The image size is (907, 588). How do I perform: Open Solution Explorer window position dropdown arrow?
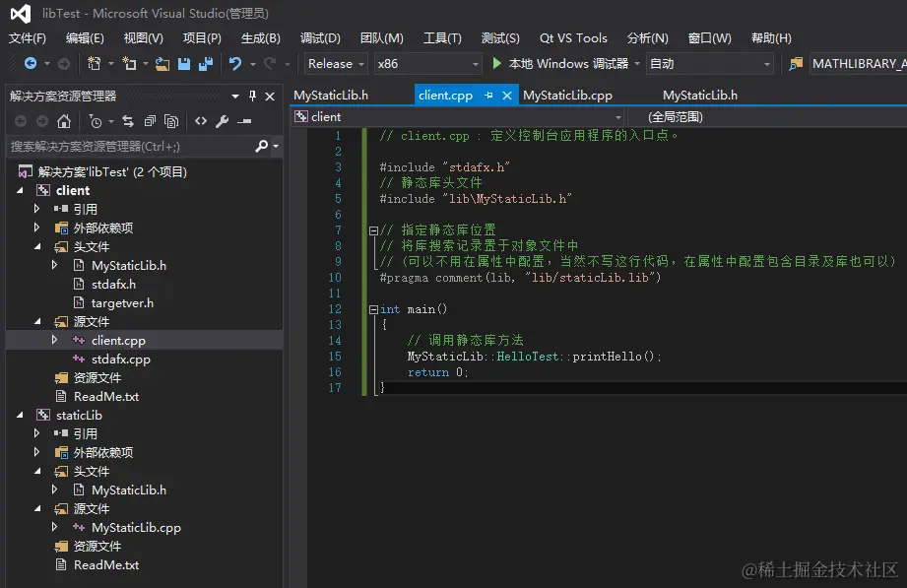(234, 97)
